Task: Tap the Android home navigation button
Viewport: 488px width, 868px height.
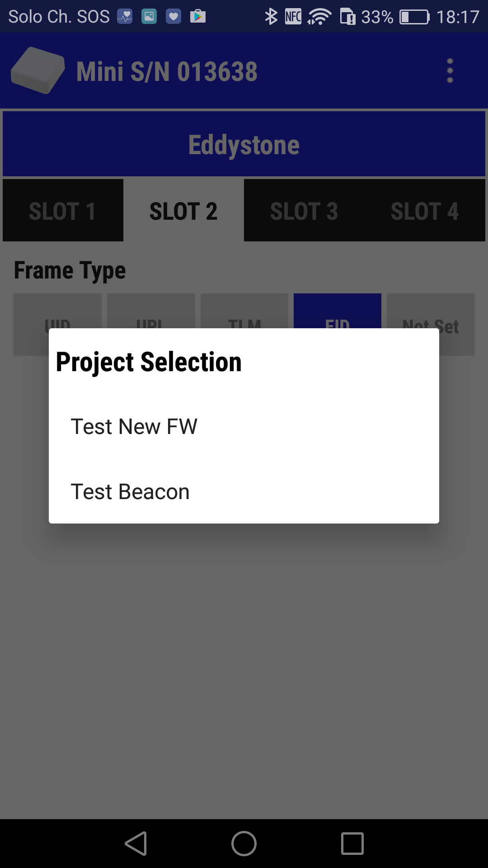Action: pos(244,844)
